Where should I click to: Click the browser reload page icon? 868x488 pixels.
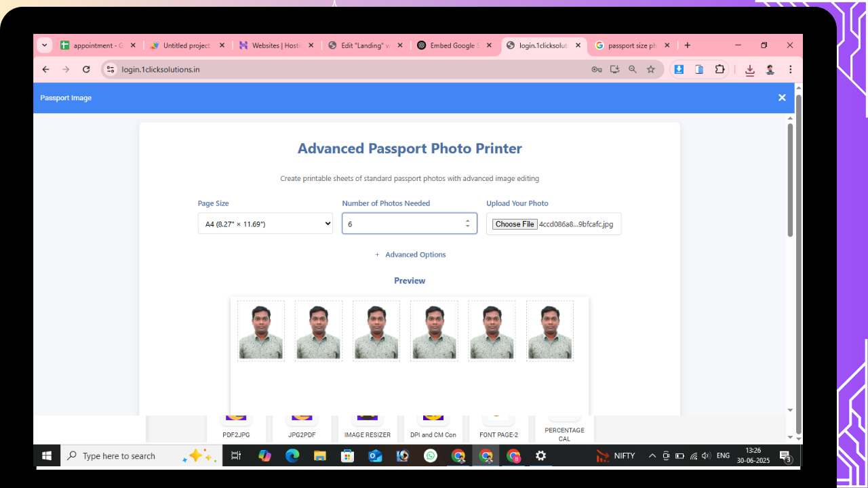pyautogui.click(x=86, y=69)
